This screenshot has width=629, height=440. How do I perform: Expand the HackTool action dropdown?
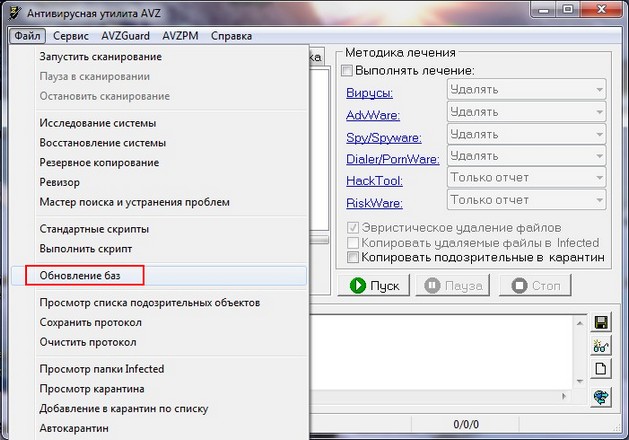[x=525, y=180]
